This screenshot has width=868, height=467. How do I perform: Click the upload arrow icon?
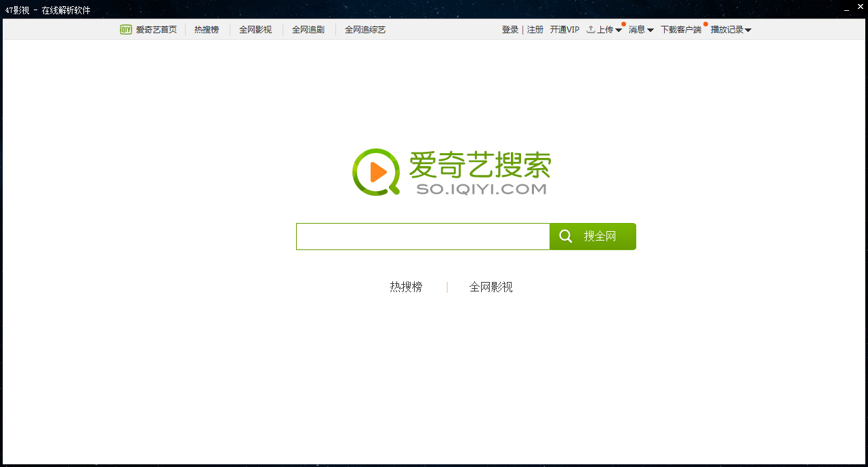pos(590,30)
